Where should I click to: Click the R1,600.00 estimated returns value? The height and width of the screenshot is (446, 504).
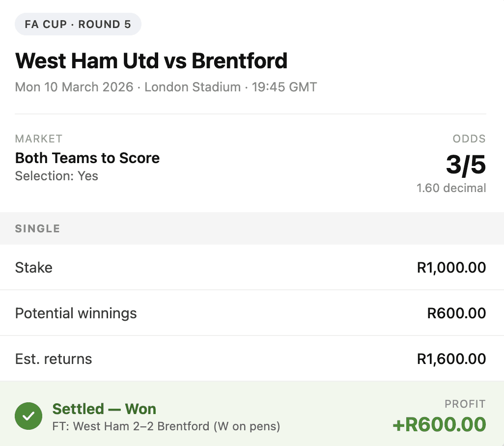[450, 359]
